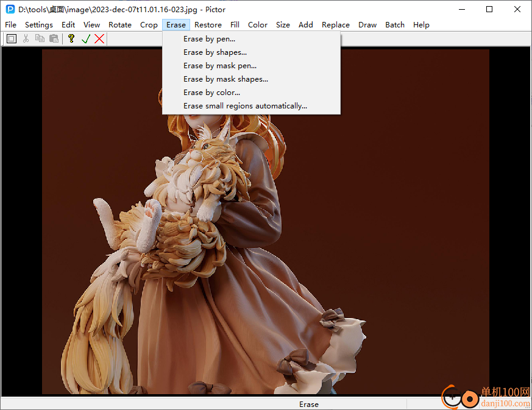This screenshot has width=532, height=410.
Task: Open the Replace menu
Action: pyautogui.click(x=336, y=25)
